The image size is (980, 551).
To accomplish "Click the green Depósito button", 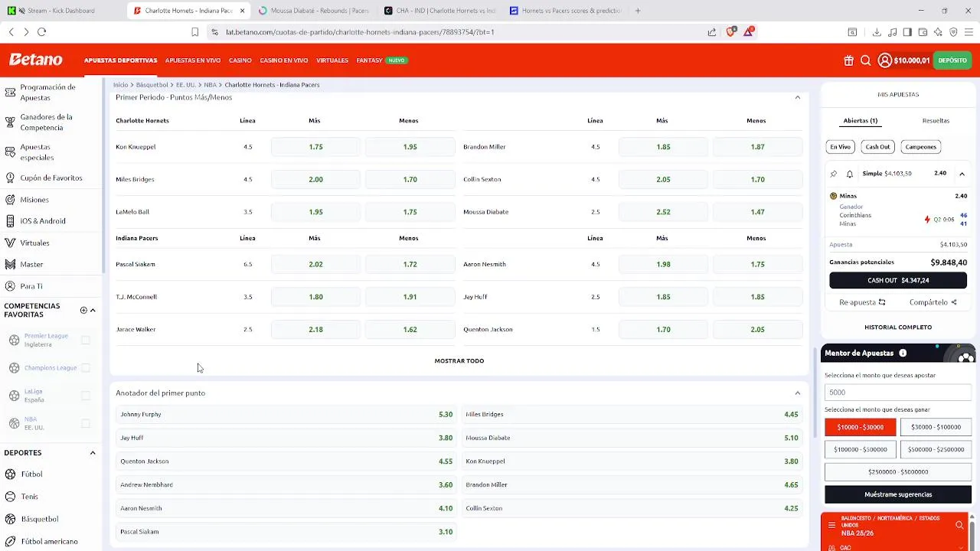I will (x=952, y=60).
